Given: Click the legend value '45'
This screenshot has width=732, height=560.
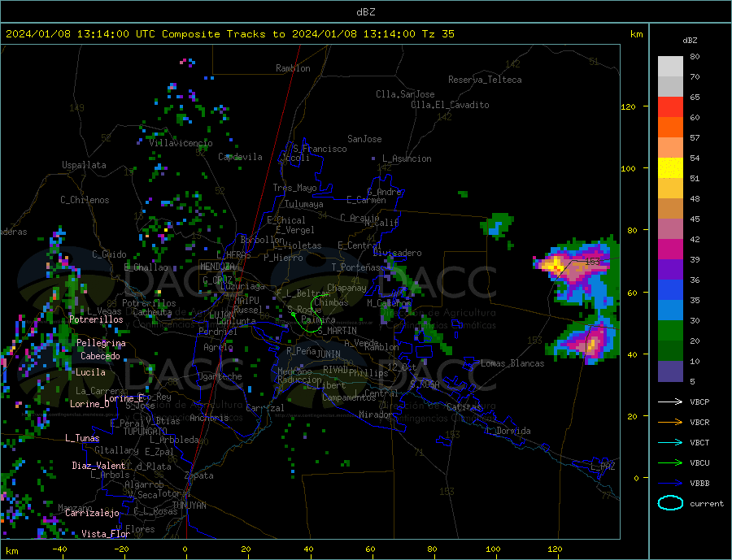Looking at the screenshot, I should 695,219.
